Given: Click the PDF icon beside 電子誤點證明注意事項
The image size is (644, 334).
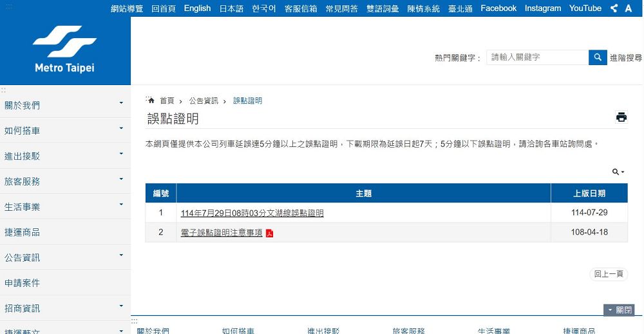Looking at the screenshot, I should [270, 233].
